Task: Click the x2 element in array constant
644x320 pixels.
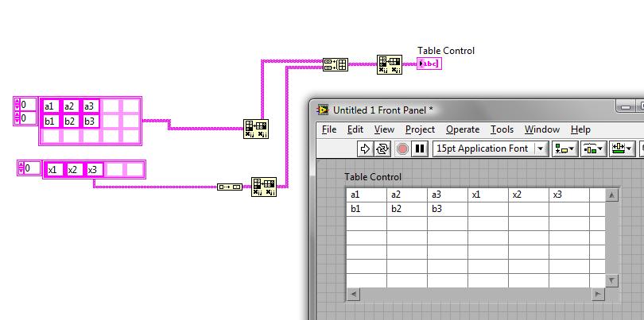Action: 74,169
